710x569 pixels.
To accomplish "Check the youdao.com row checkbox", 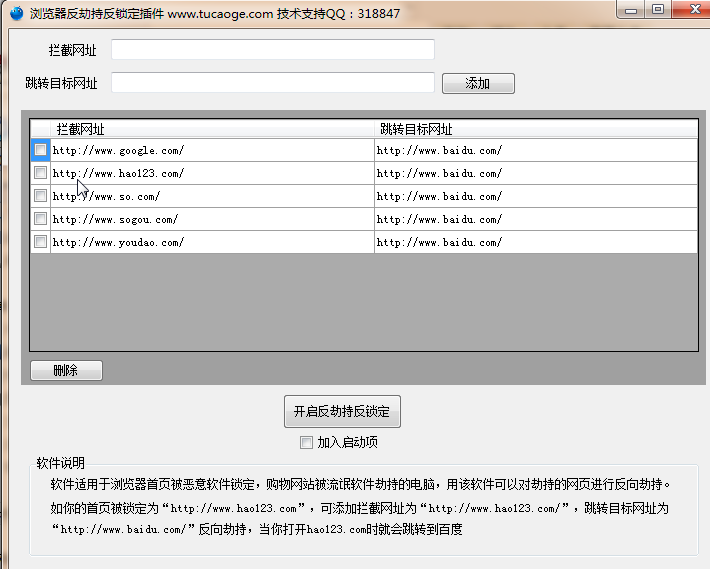I will [x=40, y=242].
